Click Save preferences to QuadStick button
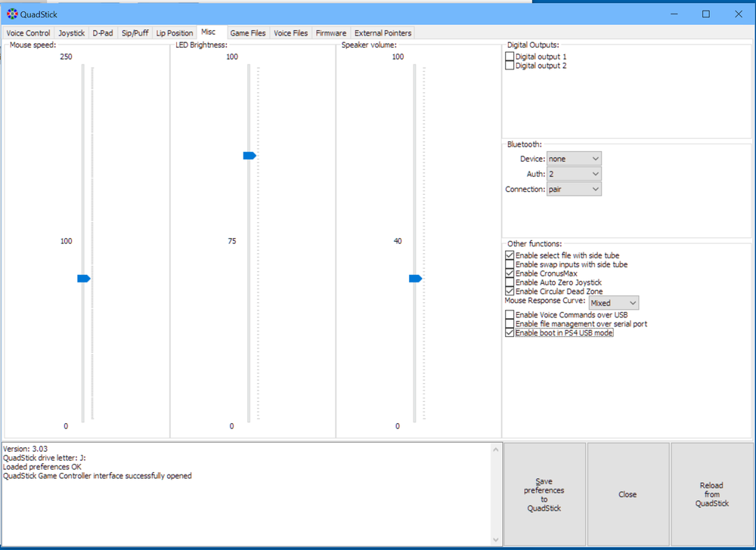This screenshot has width=756, height=550. pos(544,494)
